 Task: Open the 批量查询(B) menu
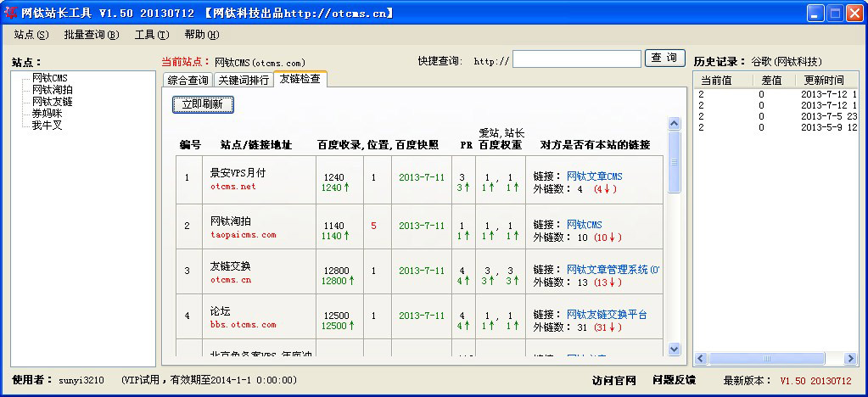point(91,35)
